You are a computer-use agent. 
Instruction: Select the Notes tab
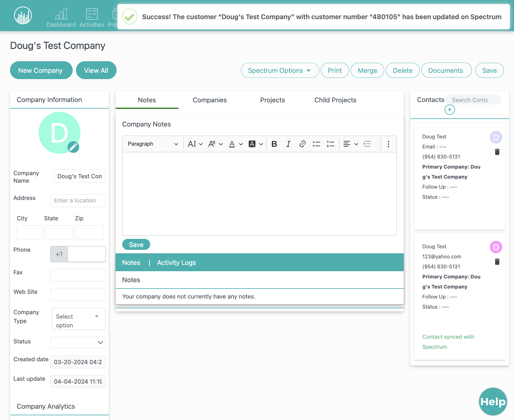point(147,100)
